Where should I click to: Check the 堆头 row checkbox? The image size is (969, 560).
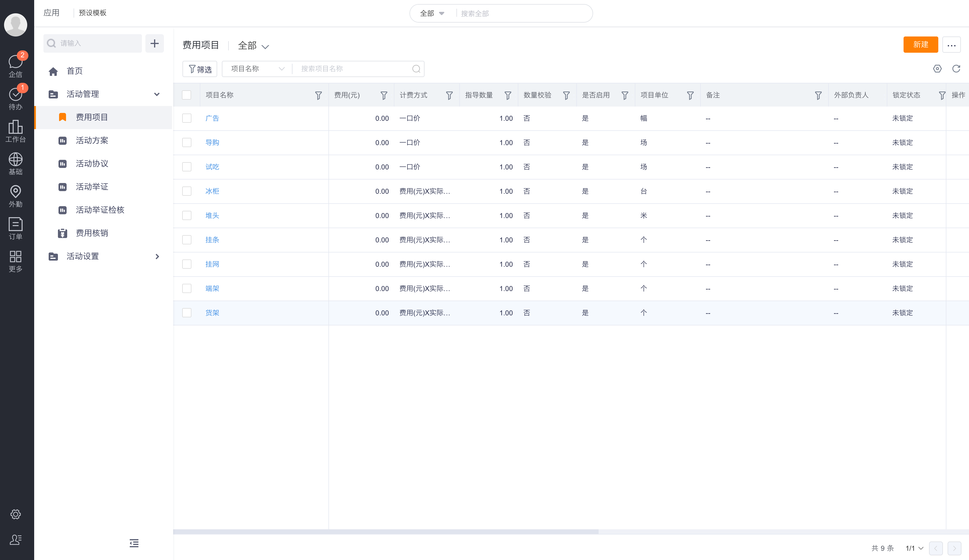pyautogui.click(x=187, y=216)
